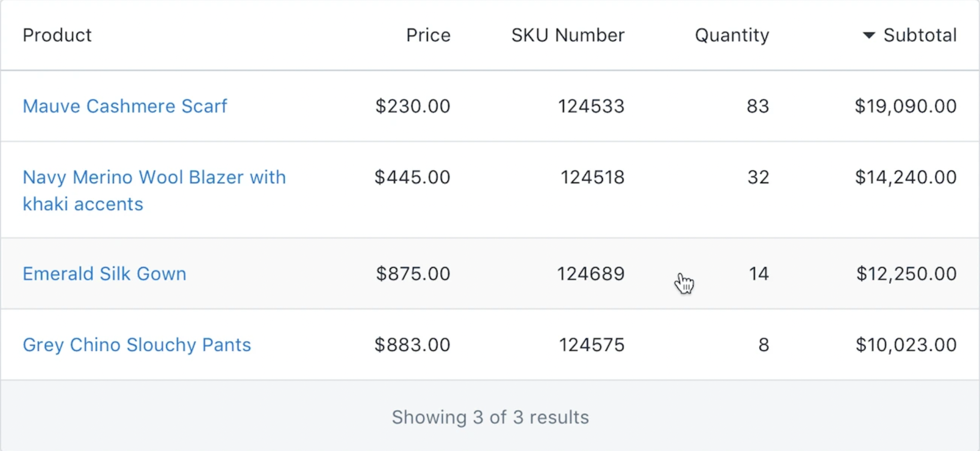
Task: Sort by the Price column header
Action: pyautogui.click(x=428, y=35)
